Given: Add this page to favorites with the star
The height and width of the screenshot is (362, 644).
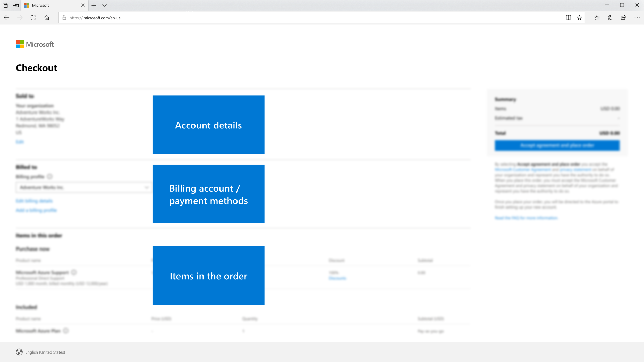Looking at the screenshot, I should coord(579,18).
